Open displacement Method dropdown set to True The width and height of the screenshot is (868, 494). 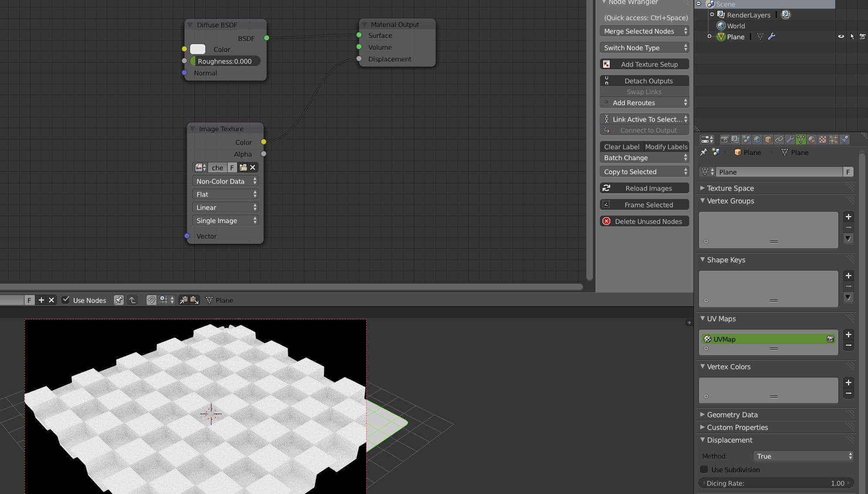click(x=803, y=456)
